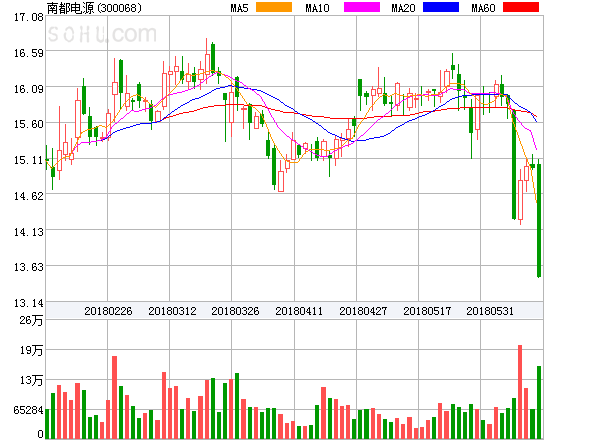
Task: Click the red MA60 legend swatch
Action: pyautogui.click(x=521, y=7)
